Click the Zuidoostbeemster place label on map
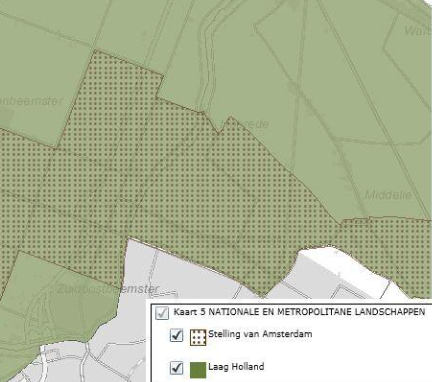Viewport: 432px width, 382px height. (108, 289)
